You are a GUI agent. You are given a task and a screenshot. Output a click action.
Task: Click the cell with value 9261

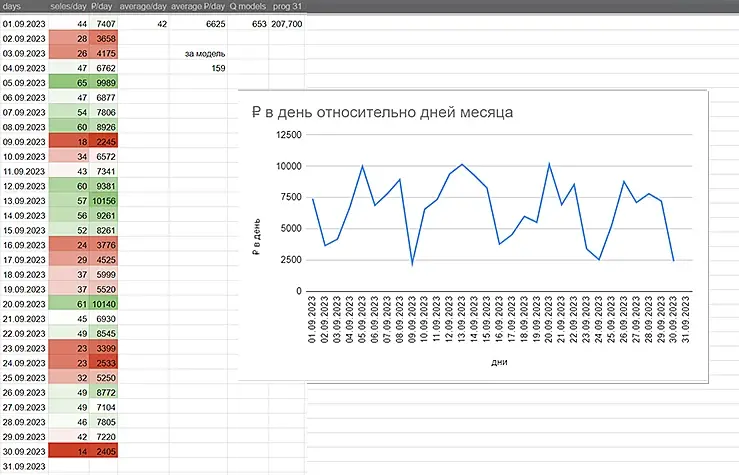(104, 216)
